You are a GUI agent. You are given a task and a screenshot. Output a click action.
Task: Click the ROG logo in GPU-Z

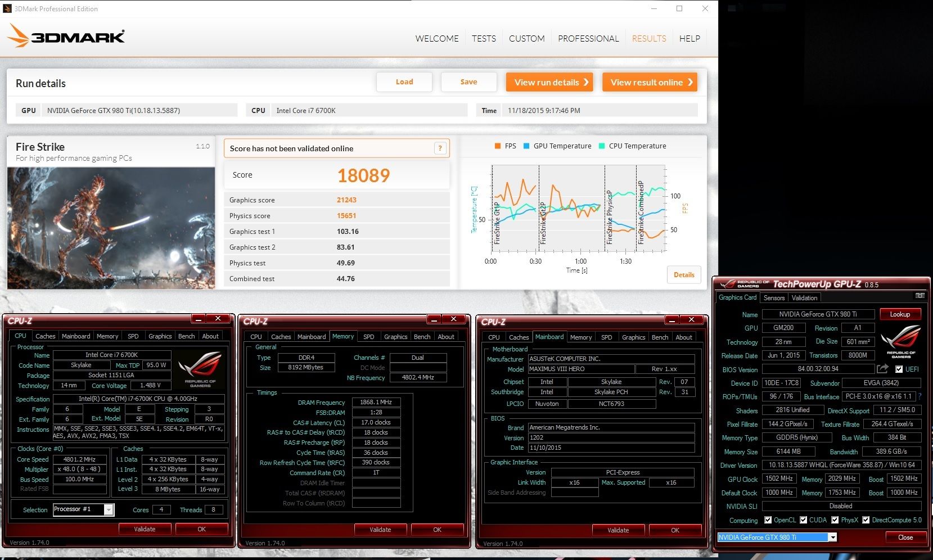coord(900,341)
